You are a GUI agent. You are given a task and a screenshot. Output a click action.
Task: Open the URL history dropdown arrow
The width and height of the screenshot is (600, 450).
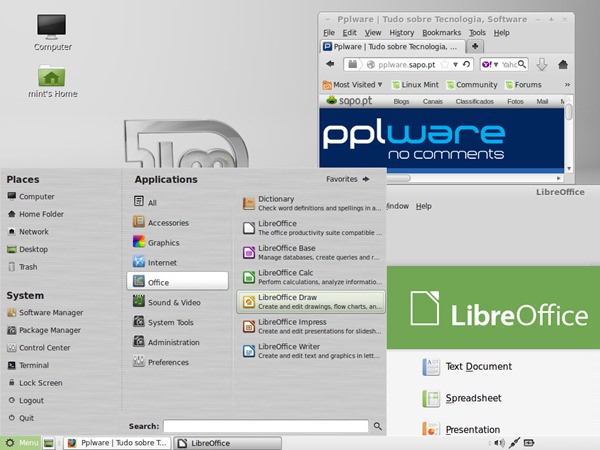(x=455, y=64)
